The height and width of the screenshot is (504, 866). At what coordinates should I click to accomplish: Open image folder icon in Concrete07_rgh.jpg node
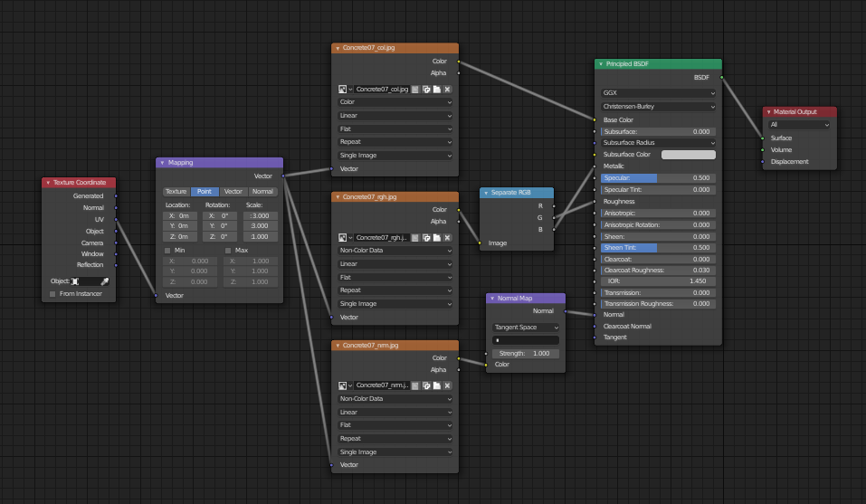tap(437, 237)
